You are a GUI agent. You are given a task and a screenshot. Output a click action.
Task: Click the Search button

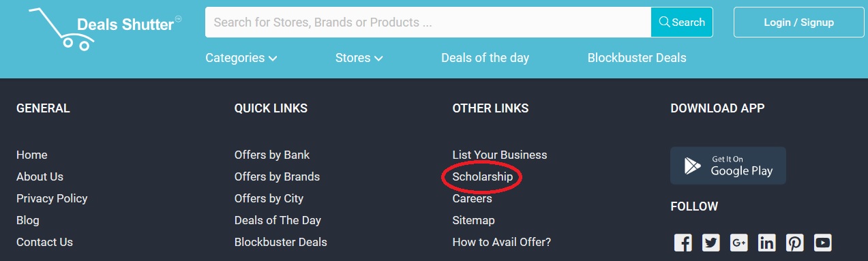(682, 22)
